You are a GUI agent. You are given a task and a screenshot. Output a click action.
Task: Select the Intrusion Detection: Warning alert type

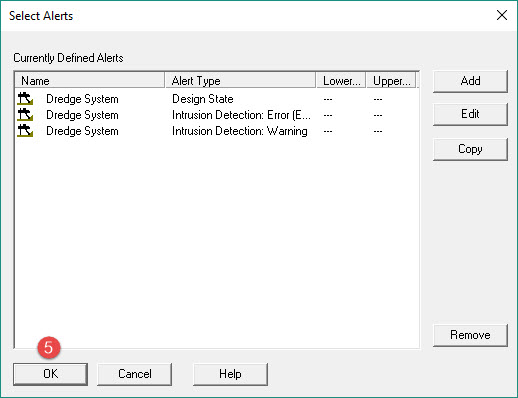tap(240, 131)
